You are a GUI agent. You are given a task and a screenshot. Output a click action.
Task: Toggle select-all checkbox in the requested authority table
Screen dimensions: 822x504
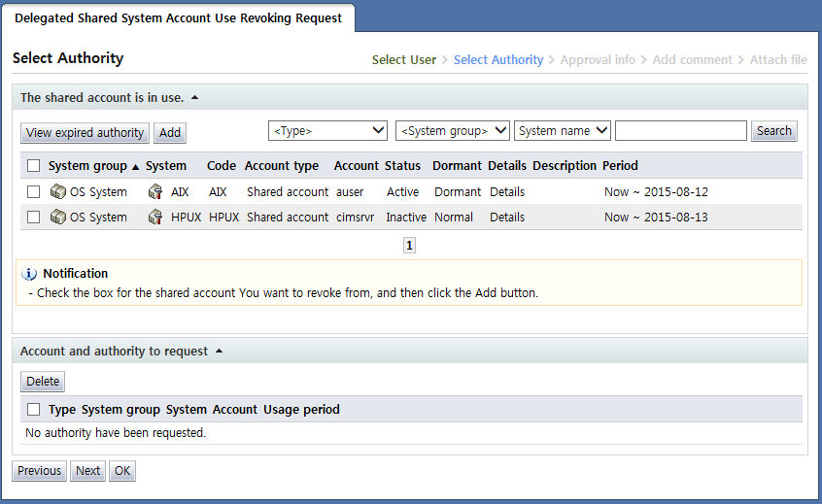pyautogui.click(x=34, y=410)
